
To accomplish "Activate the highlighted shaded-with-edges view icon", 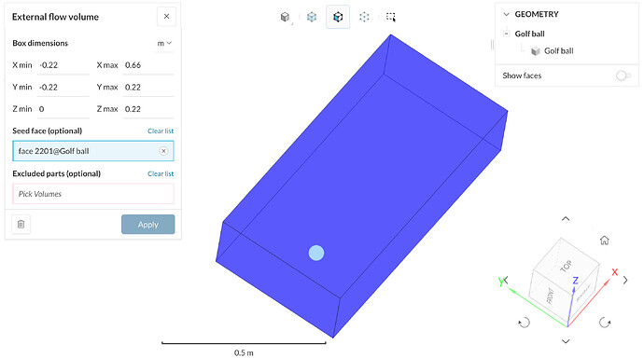I will pos(338,17).
